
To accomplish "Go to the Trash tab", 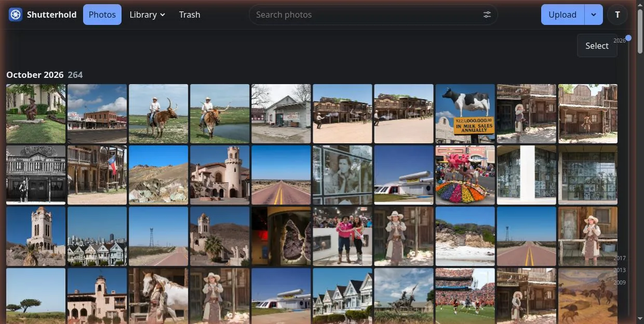I will click(x=190, y=15).
